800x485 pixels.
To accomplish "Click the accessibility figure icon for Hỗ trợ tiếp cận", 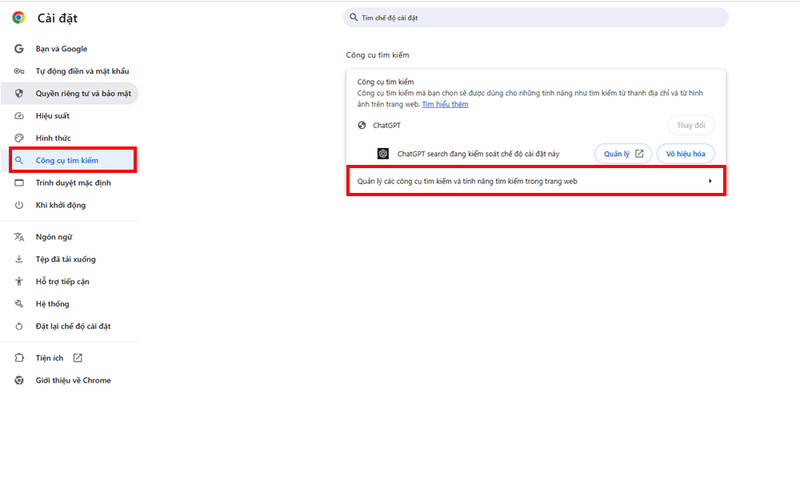I will click(19, 282).
